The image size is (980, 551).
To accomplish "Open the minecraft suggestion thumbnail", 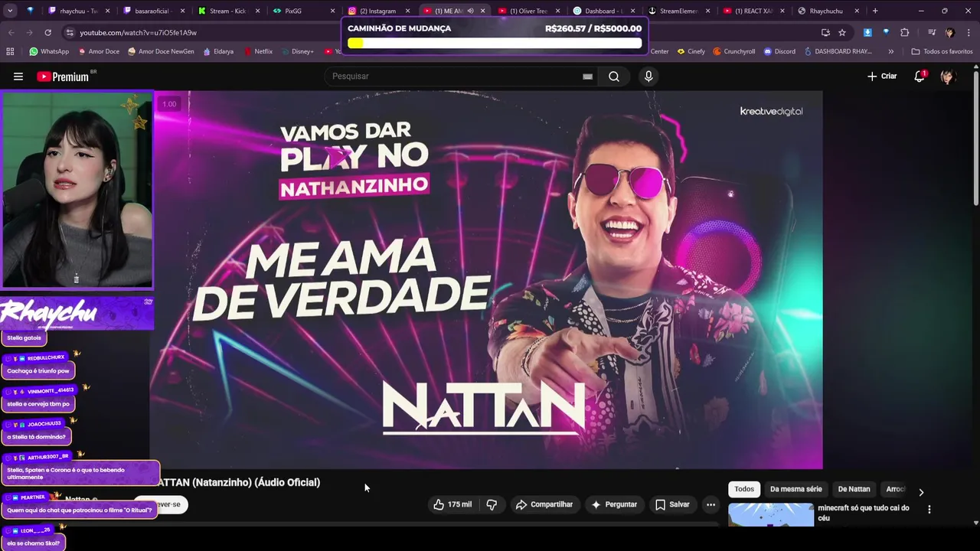I will [771, 514].
